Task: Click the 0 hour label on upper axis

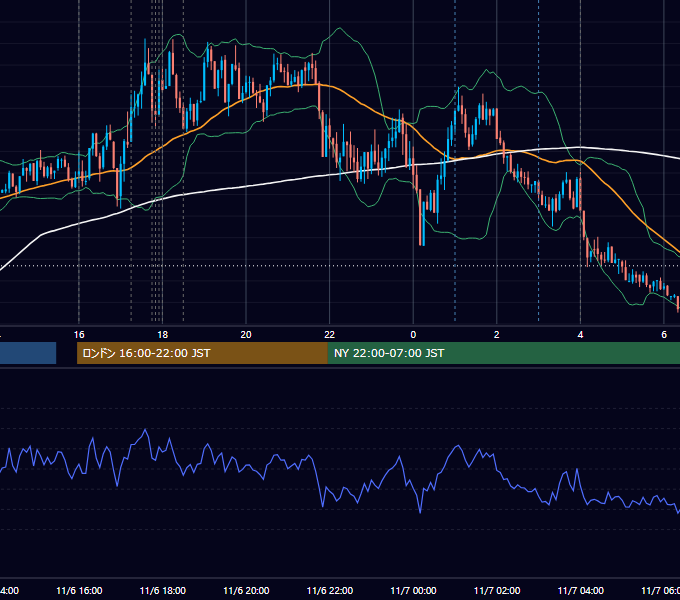Action: pyautogui.click(x=413, y=335)
